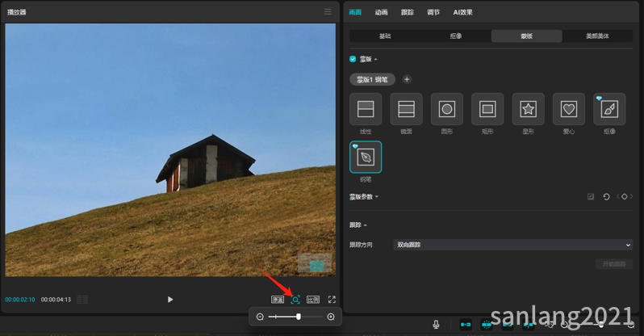The height and width of the screenshot is (336, 644).
Task: Choose the 星形 star mask
Action: (528, 109)
